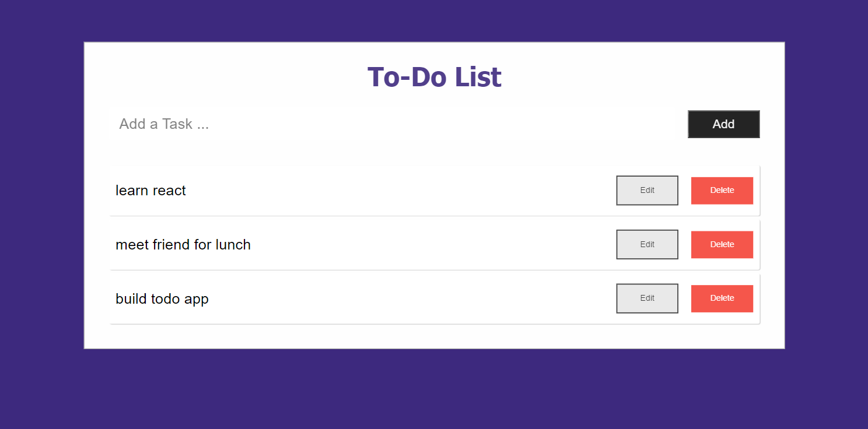This screenshot has height=429, width=868.
Task: Click empty white space below the last task
Action: (x=434, y=336)
